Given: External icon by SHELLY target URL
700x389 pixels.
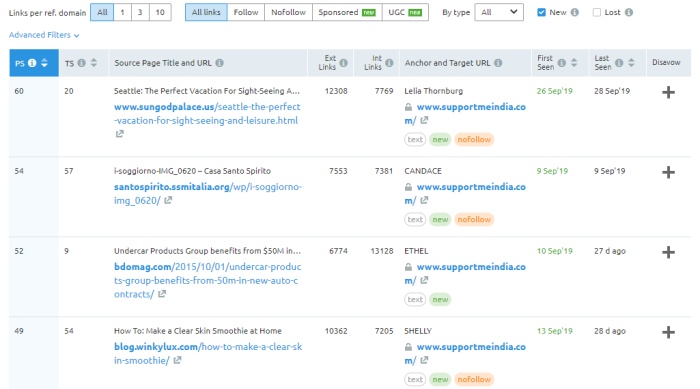Looking at the screenshot, I should tap(424, 360).
